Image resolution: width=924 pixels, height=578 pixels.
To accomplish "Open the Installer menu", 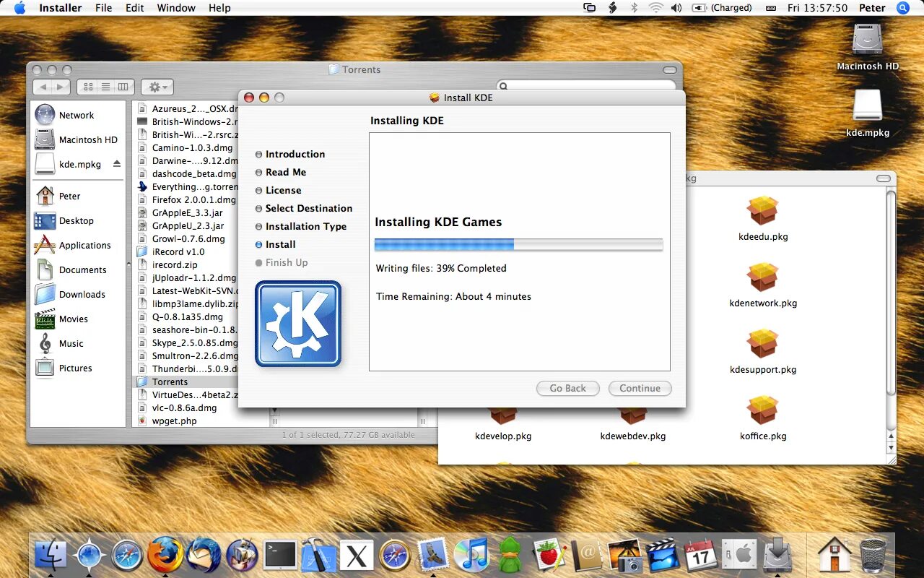I will coord(60,8).
